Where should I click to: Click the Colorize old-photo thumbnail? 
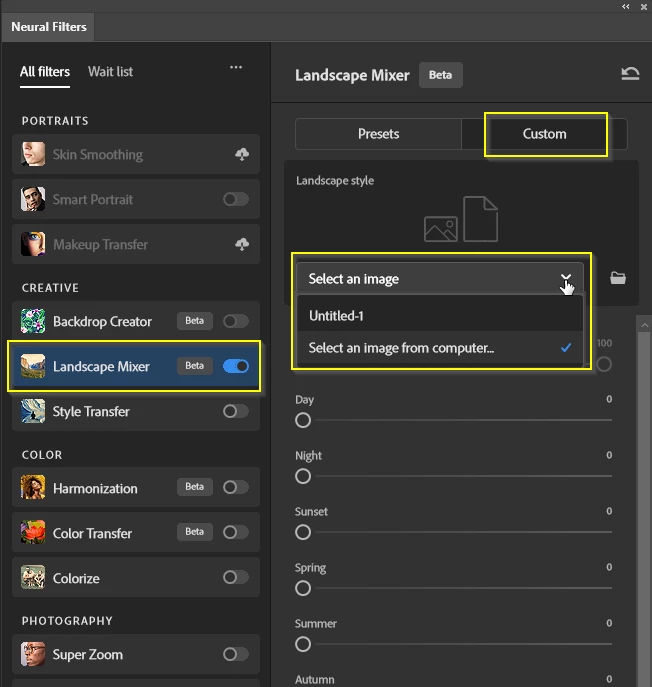pos(33,577)
